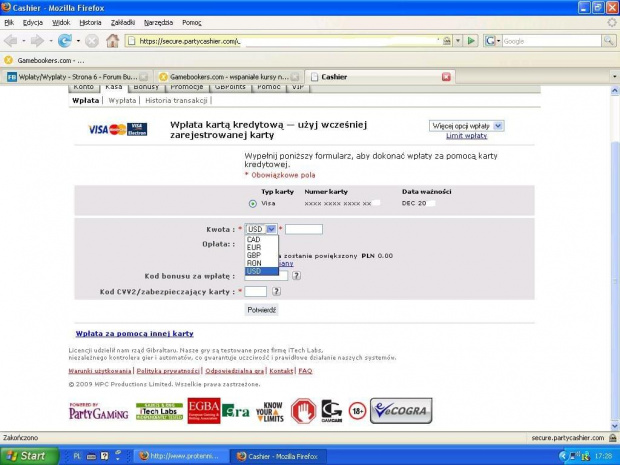This screenshot has width=620, height=465.
Task: Click the Know Your Limits logo
Action: pyautogui.click(x=270, y=412)
